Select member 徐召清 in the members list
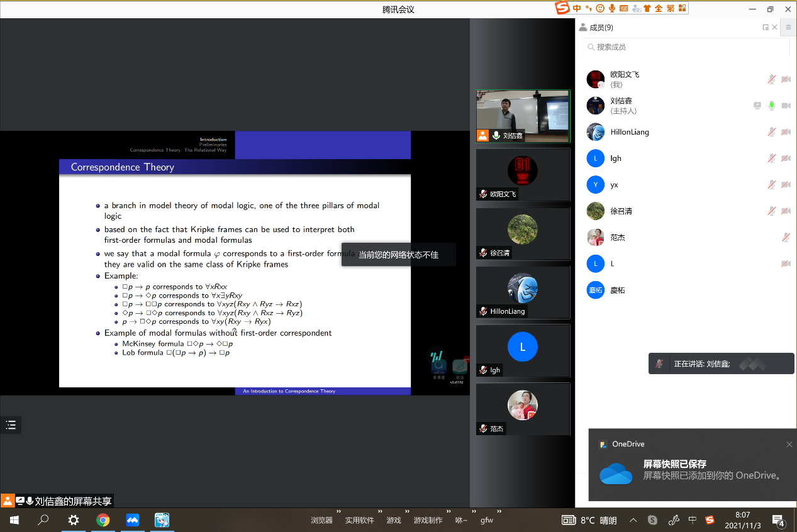 (621, 211)
